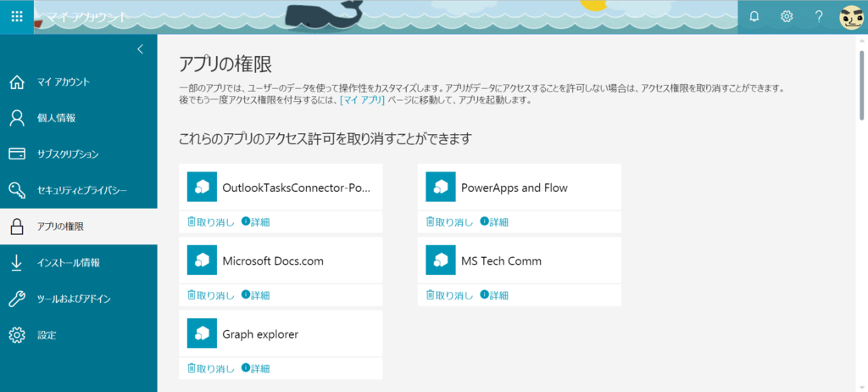Collapse the left navigation pane

[140, 49]
